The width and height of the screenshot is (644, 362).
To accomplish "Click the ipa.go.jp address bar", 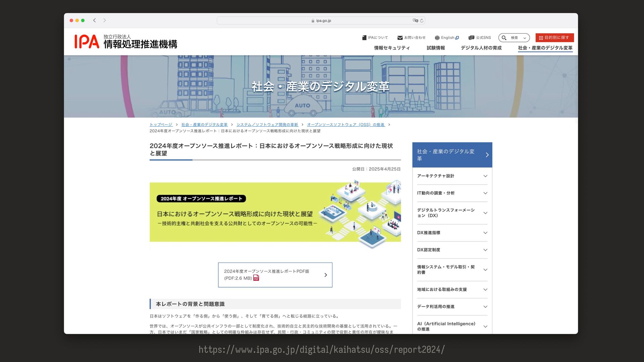I will pos(321,21).
